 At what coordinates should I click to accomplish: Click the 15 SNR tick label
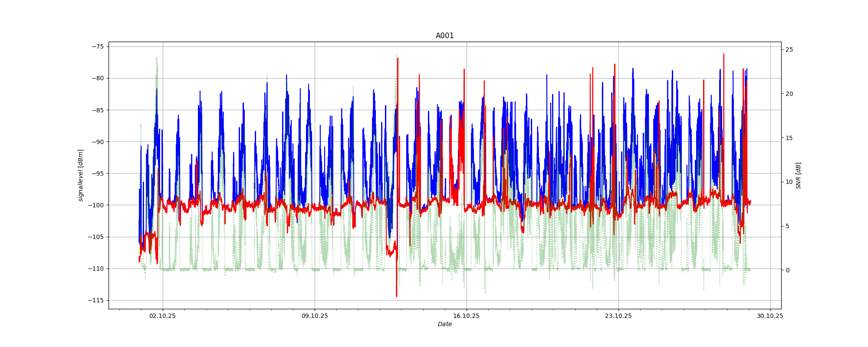point(789,138)
